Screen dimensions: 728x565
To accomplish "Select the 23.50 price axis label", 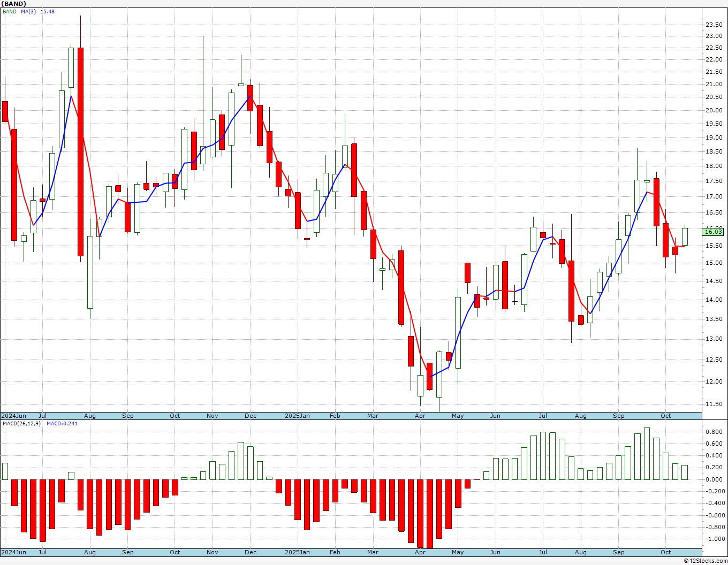I will [x=714, y=25].
